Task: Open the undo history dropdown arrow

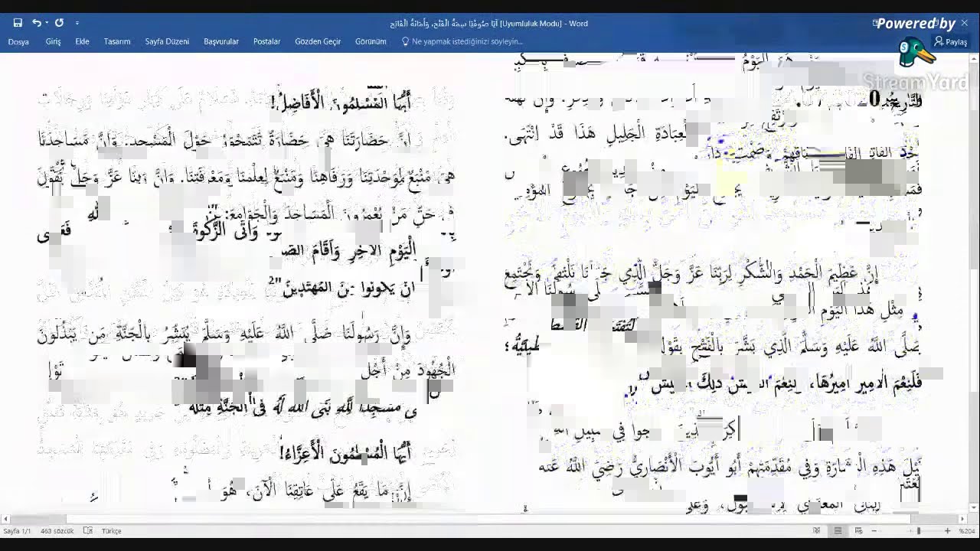Action: 46,23
